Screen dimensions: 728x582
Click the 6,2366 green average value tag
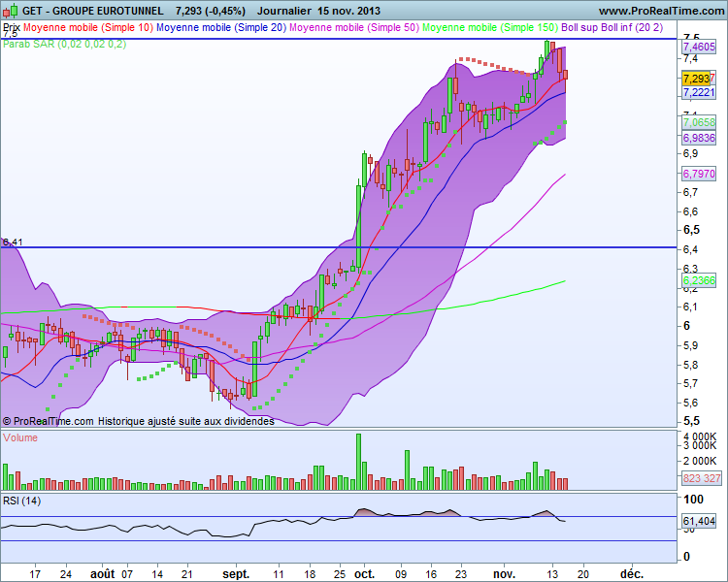coord(699,280)
